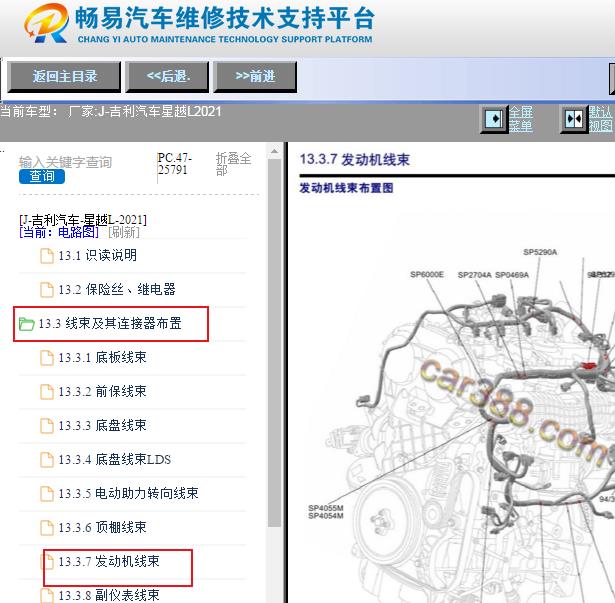The width and height of the screenshot is (615, 603).
Task: Click the 当前：电路图 link
Action: click(59, 232)
